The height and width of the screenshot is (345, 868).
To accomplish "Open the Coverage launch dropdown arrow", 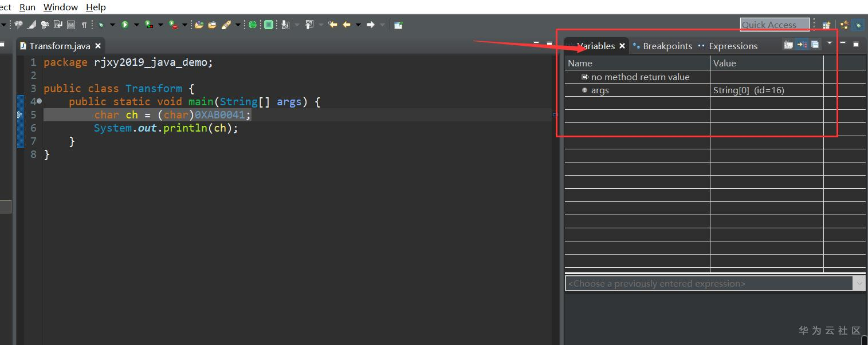I will (x=160, y=25).
